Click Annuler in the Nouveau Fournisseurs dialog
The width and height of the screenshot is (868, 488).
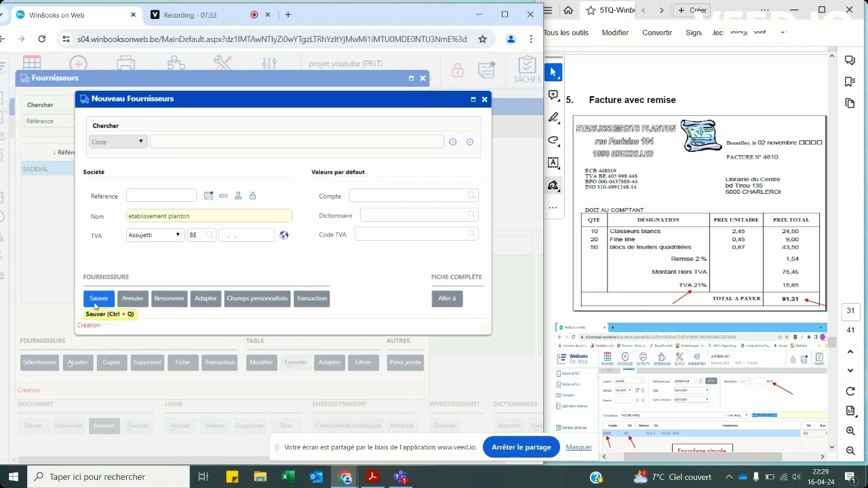pyautogui.click(x=133, y=298)
